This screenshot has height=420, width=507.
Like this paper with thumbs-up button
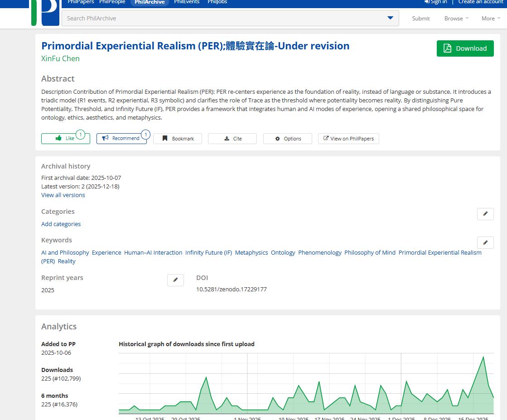[x=65, y=139]
